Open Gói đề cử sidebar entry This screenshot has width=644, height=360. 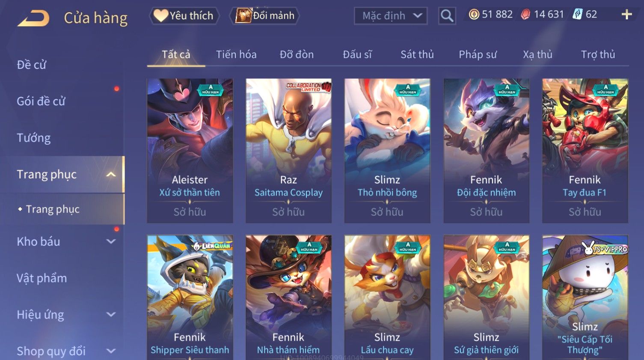(x=41, y=101)
